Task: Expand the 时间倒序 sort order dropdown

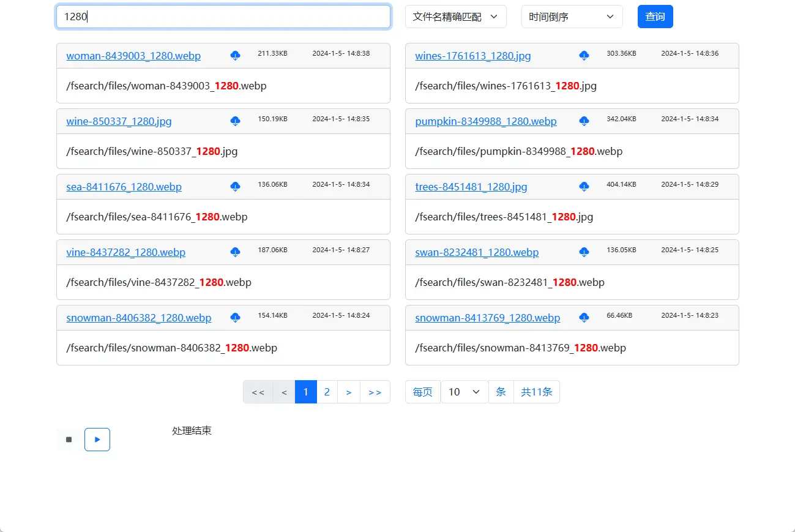Action: pyautogui.click(x=572, y=17)
